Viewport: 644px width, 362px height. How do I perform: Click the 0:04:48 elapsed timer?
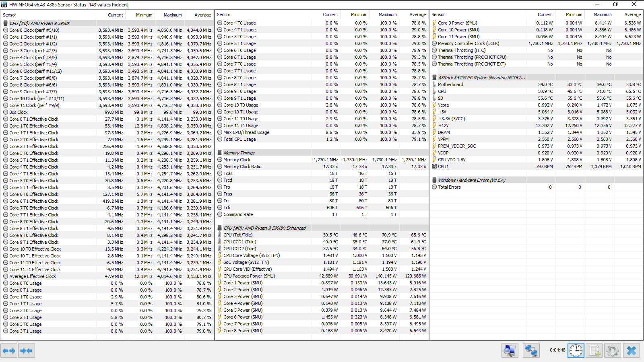tap(557, 350)
